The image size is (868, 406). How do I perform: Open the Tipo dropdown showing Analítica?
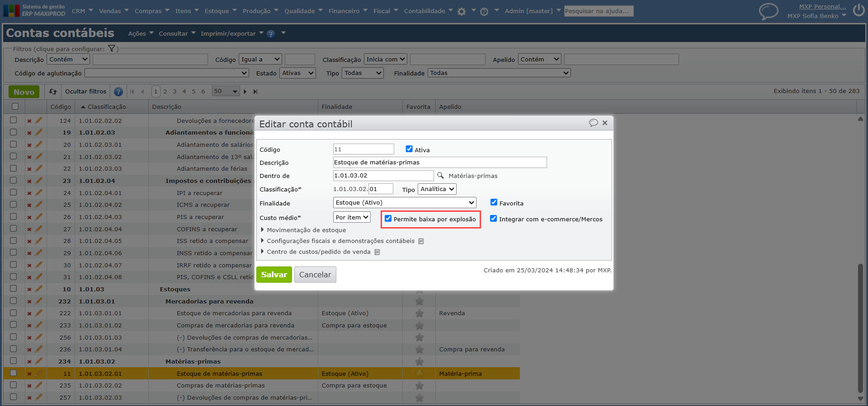pyautogui.click(x=437, y=189)
